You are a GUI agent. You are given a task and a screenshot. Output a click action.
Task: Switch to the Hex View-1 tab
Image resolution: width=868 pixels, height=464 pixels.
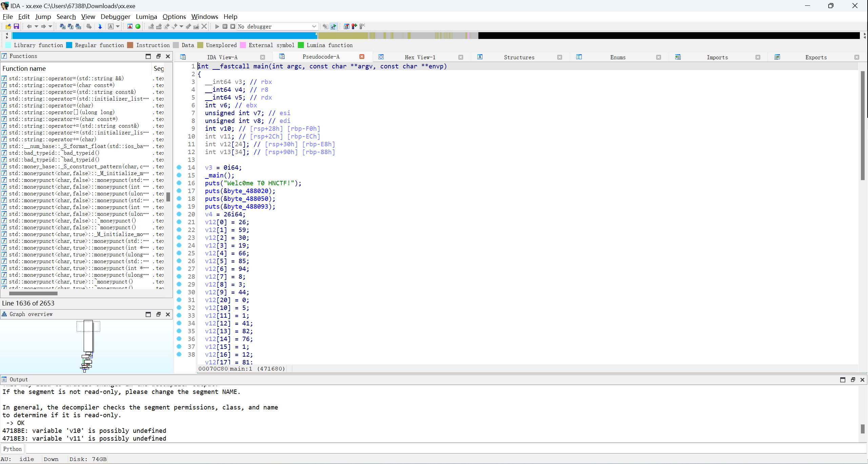click(420, 57)
